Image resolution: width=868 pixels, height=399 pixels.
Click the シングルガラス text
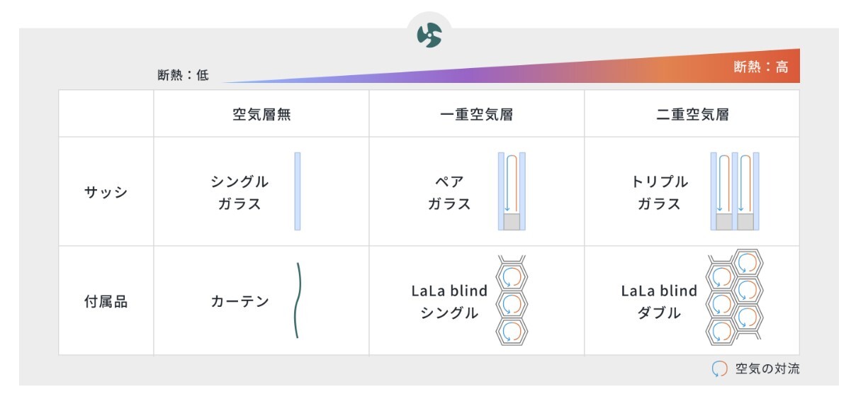[x=239, y=193]
